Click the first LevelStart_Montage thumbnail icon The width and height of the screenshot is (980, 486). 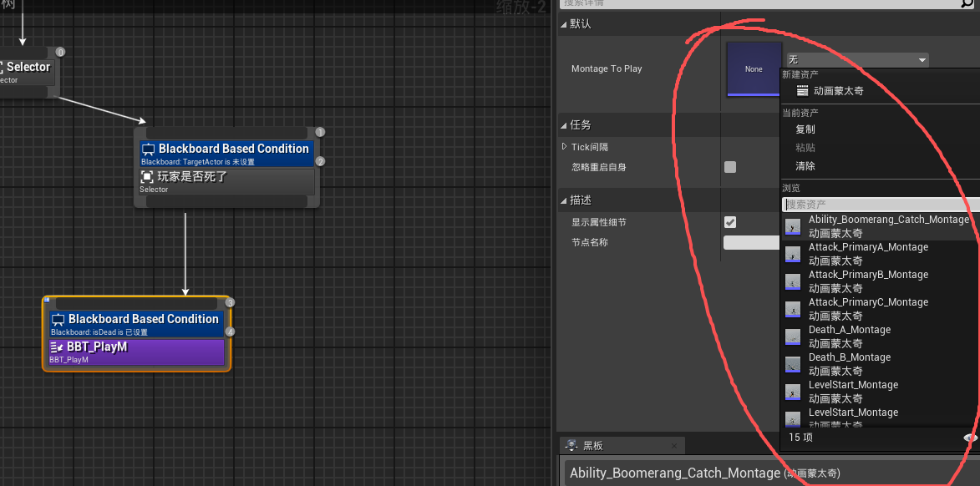click(793, 392)
